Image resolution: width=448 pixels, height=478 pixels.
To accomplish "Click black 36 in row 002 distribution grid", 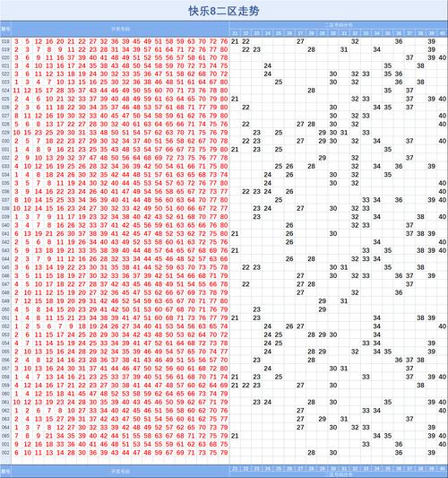I will 399,453.
